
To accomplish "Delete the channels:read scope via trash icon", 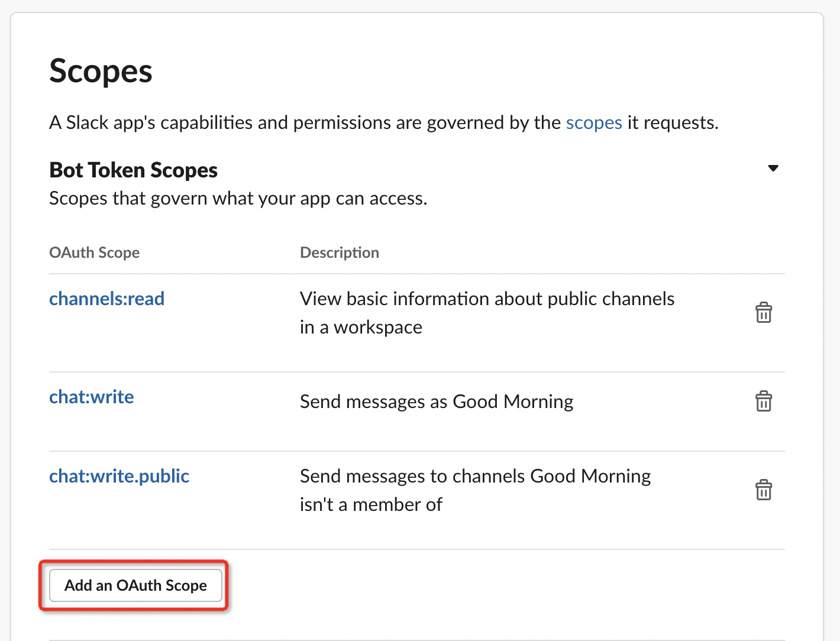I will pyautogui.click(x=763, y=312).
